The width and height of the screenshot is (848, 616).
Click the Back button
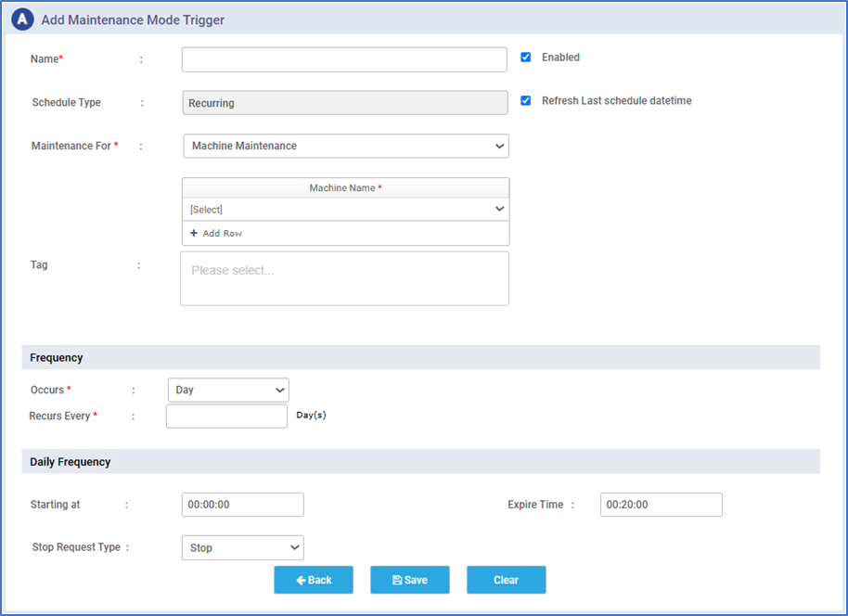pos(314,580)
